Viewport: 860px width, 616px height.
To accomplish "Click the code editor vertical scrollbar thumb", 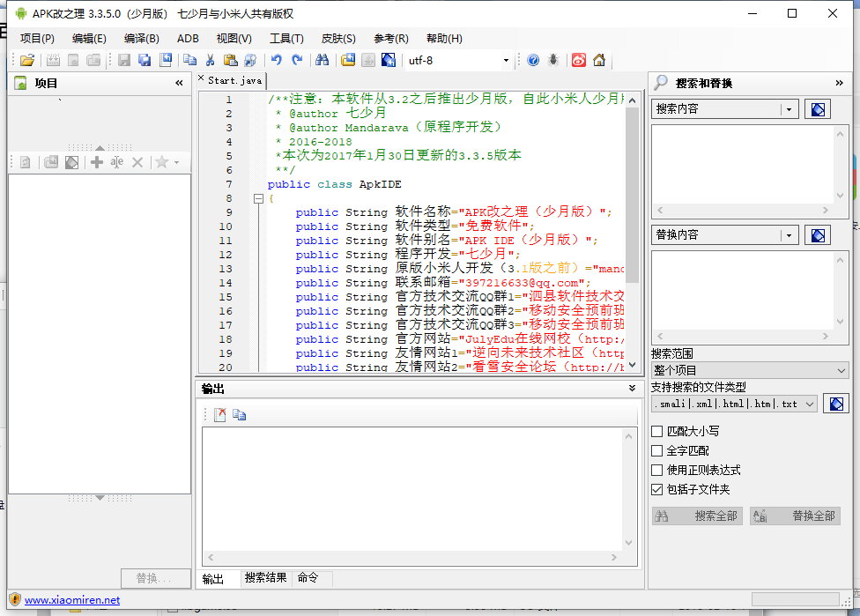I will pyautogui.click(x=632, y=195).
